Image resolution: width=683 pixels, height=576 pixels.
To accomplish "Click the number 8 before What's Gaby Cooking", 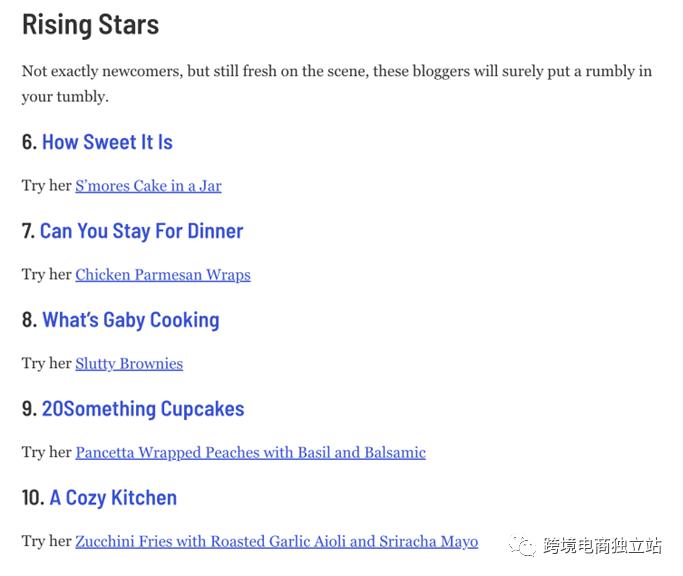I will point(29,320).
